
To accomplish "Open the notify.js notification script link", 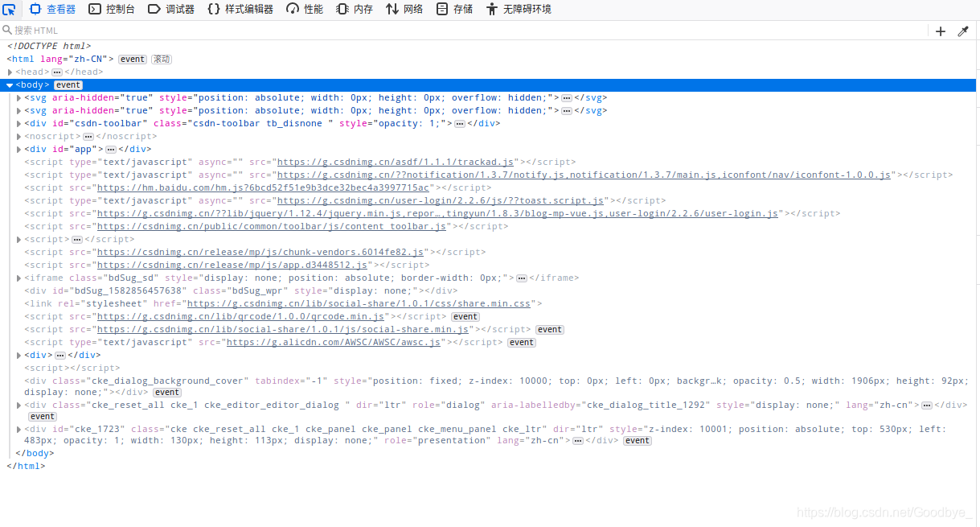I will (584, 175).
